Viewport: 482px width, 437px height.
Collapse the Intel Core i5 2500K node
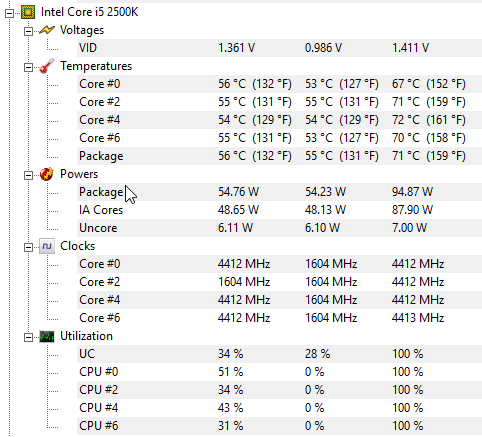pos(9,13)
